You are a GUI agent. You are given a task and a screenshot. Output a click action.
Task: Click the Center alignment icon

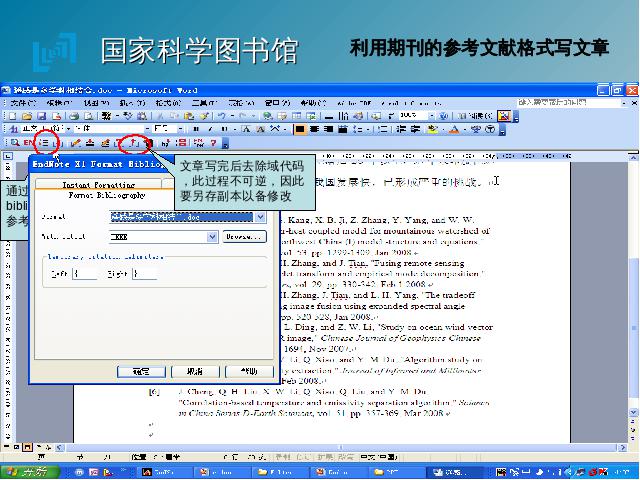pos(314,130)
